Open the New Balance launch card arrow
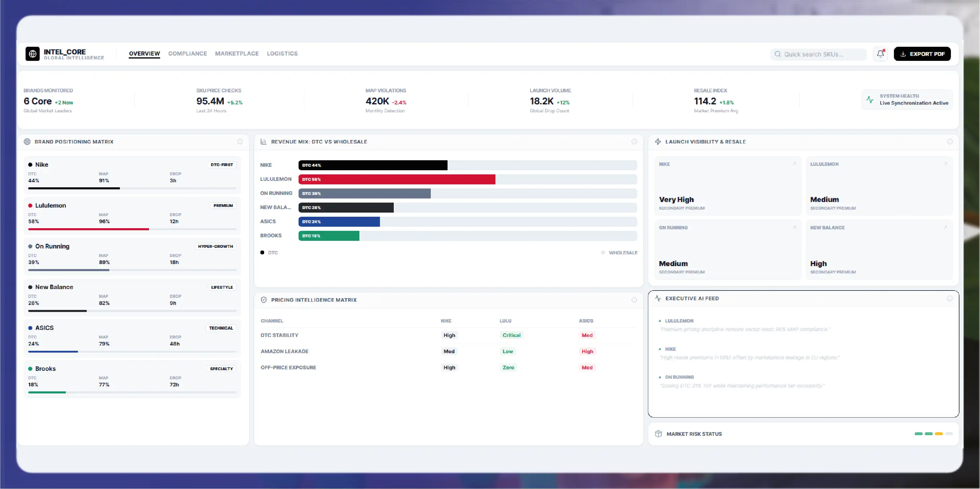Viewport: 980px width, 489px height. pos(945,227)
